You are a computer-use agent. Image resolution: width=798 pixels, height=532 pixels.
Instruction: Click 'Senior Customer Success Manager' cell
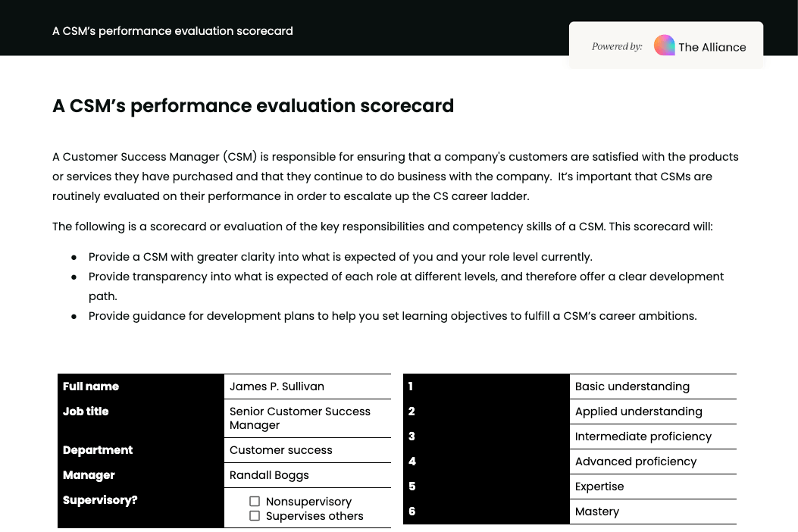pos(300,418)
